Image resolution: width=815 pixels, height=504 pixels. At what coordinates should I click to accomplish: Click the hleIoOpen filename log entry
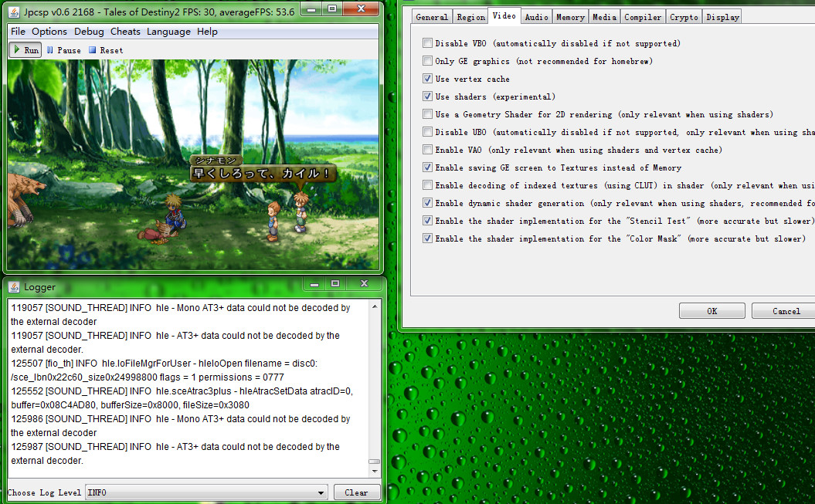click(165, 370)
